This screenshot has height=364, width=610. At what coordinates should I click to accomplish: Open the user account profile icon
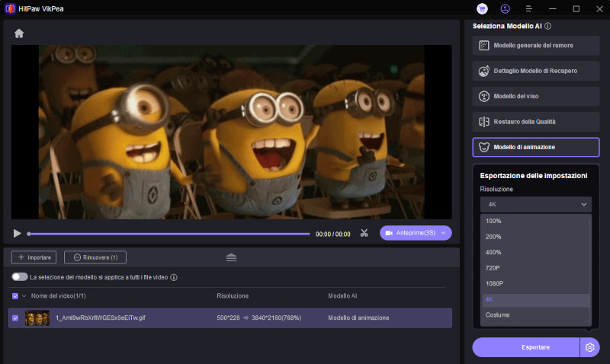(505, 8)
